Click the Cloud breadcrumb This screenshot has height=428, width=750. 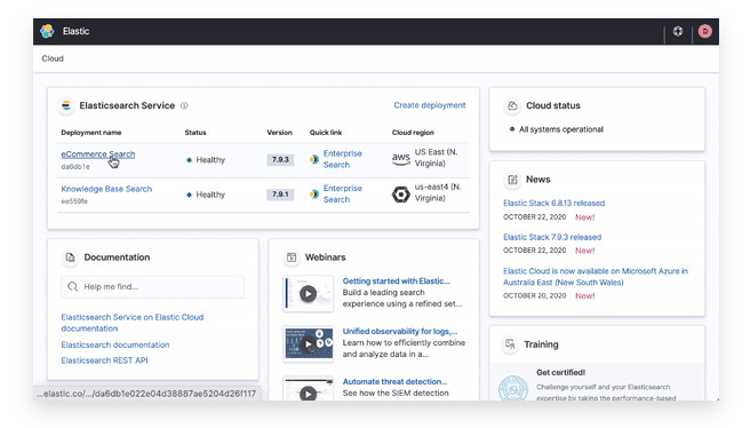(x=53, y=58)
